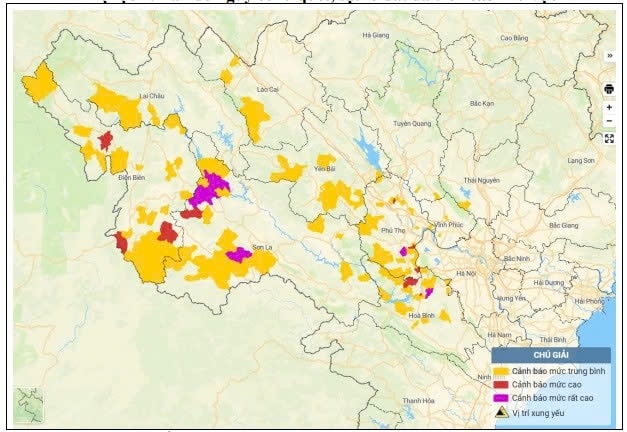Open the overview minimap thumbnail
The image size is (627, 432).
[x=28, y=405]
